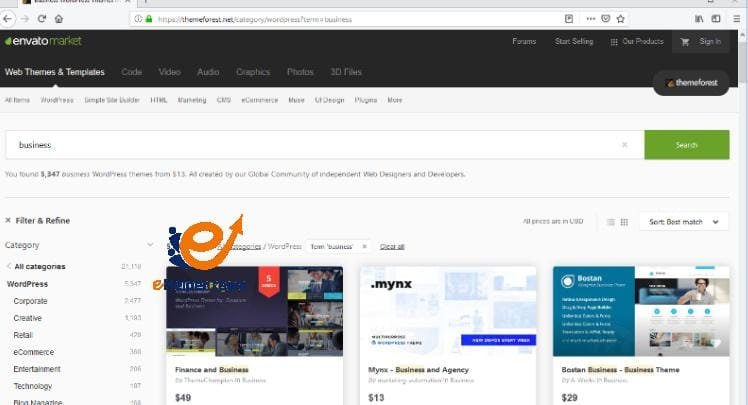Bookmark this page with the star icon
Viewport: 748px width, 405px height.
tap(620, 18)
